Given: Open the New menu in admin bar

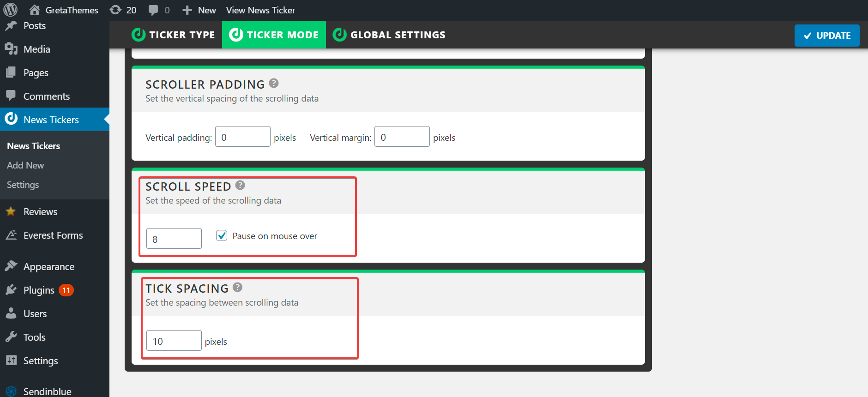Looking at the screenshot, I should coord(199,10).
